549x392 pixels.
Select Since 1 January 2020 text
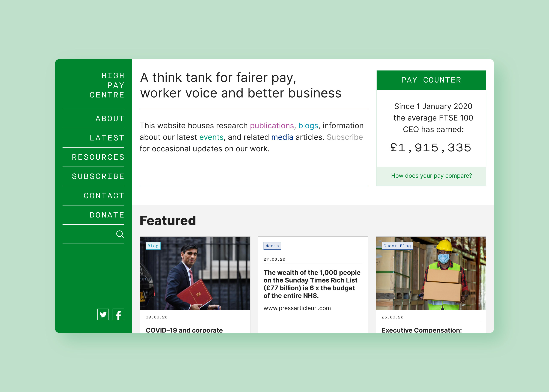(433, 107)
